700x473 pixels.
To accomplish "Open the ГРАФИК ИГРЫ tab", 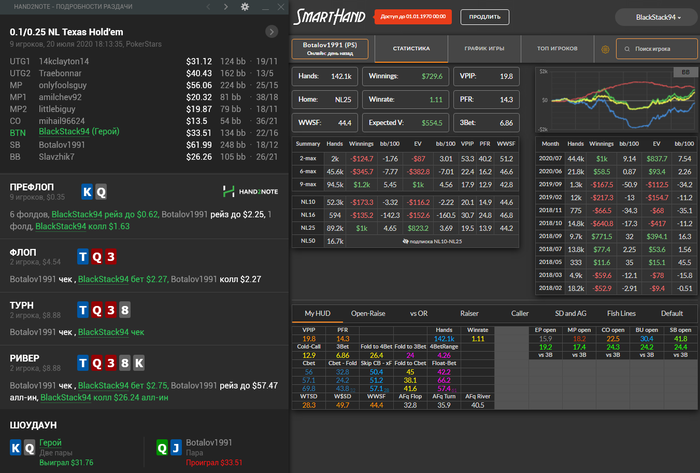I will click(484, 49).
